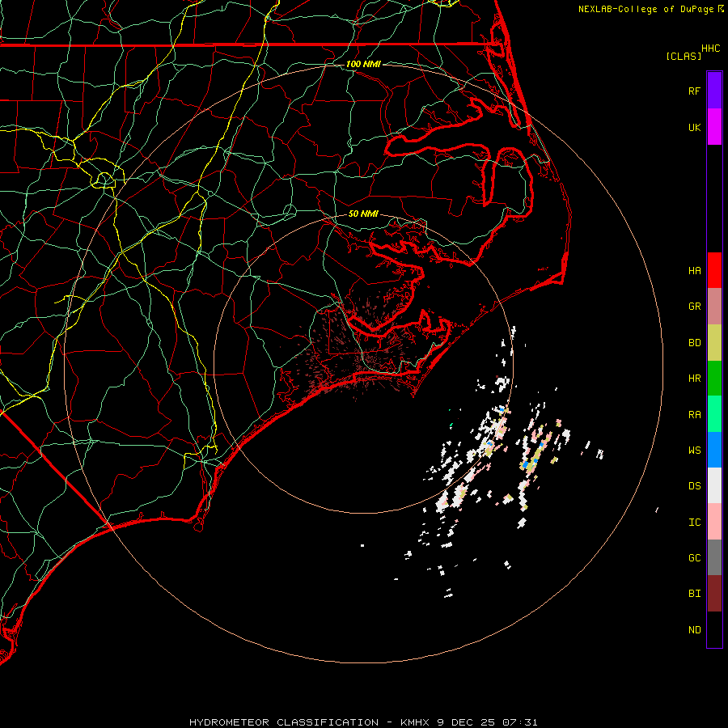Select the DS white legend swatch
The height and width of the screenshot is (728, 728).
tap(714, 486)
